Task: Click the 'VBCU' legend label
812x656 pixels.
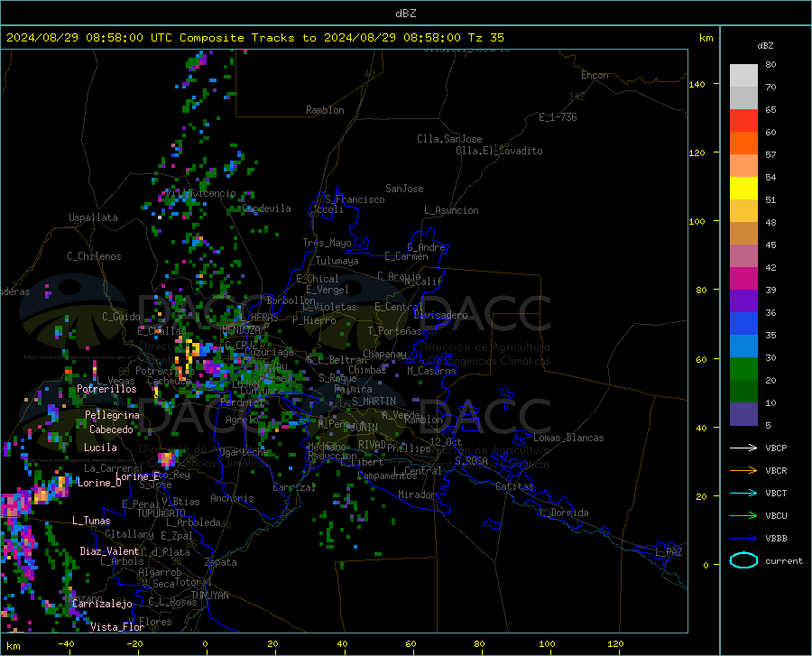Action: coord(776,516)
